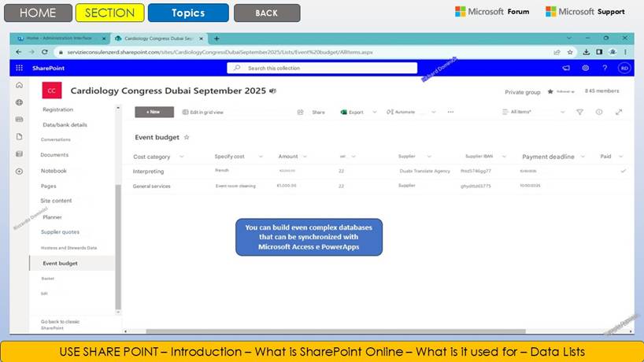This screenshot has width=644, height=362.
Task: Open Planner in site navigation
Action: coord(52,217)
